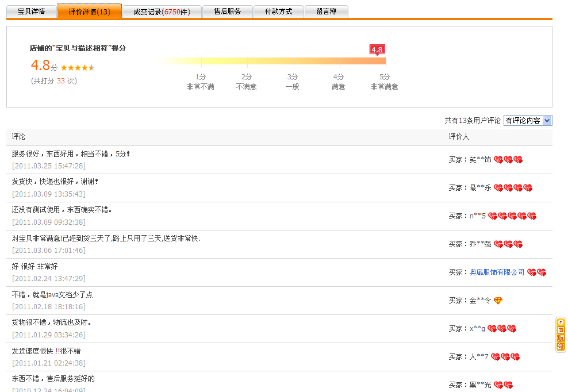Click timestamp [2011.03.25 15:47:28]

49,166
